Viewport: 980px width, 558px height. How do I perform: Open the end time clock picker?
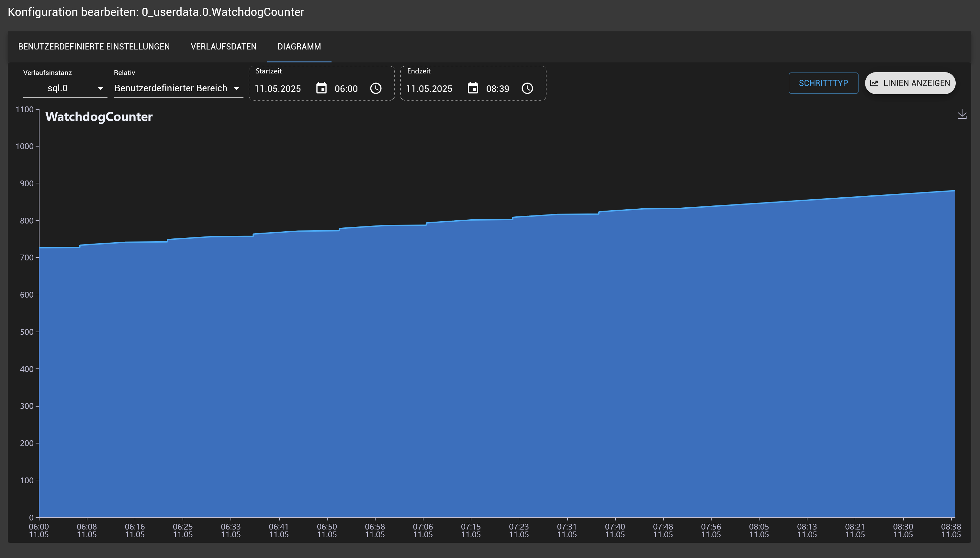pos(527,89)
